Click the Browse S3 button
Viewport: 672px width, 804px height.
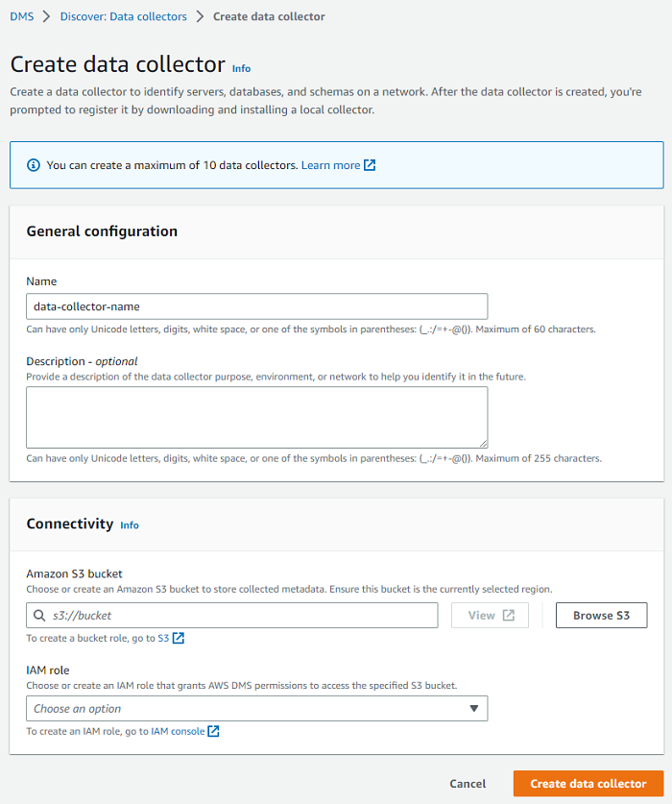pos(601,615)
